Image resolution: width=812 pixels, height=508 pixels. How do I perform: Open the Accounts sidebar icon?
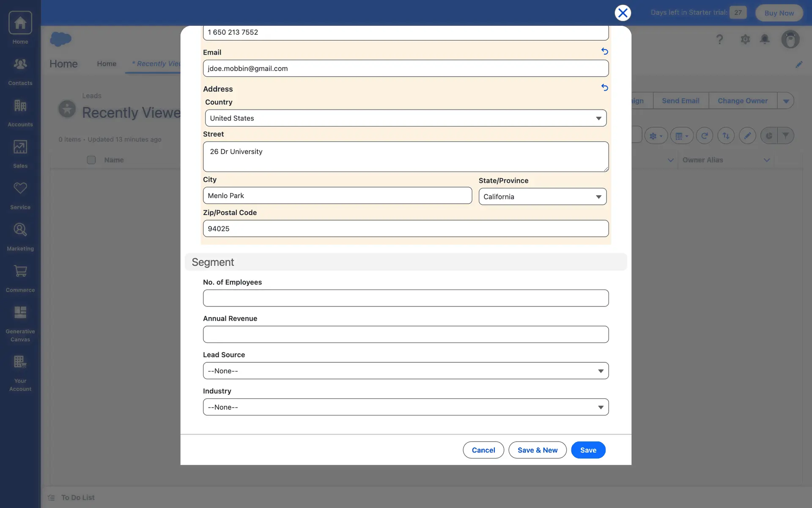click(20, 106)
